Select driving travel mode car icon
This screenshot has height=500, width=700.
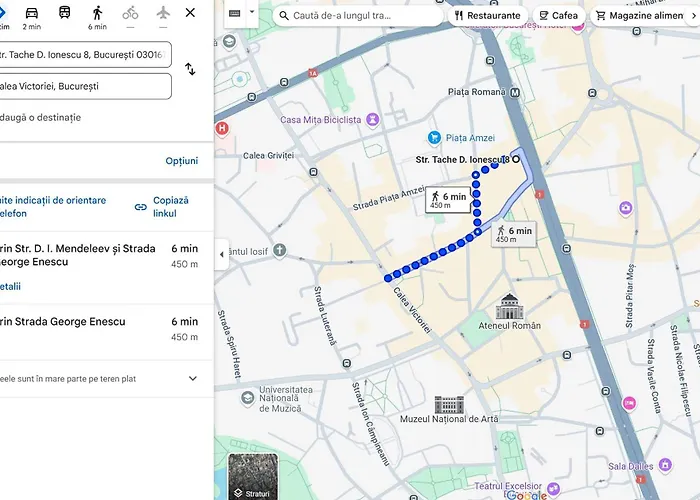click(x=32, y=14)
